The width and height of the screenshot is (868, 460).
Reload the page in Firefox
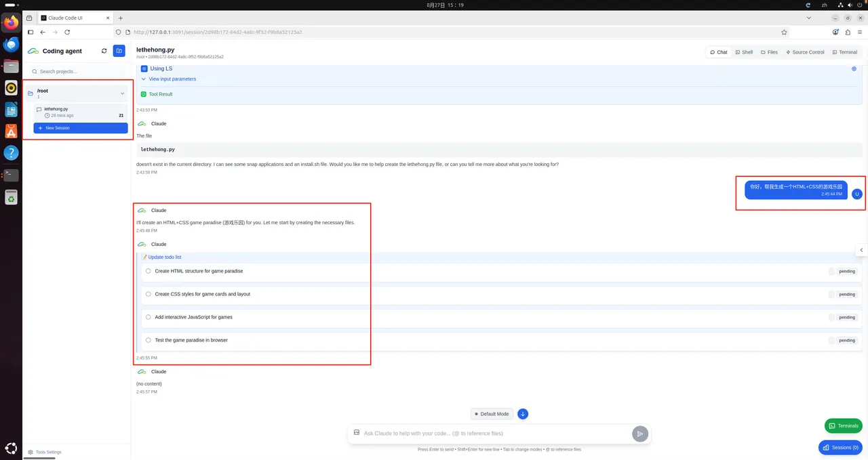tap(67, 32)
